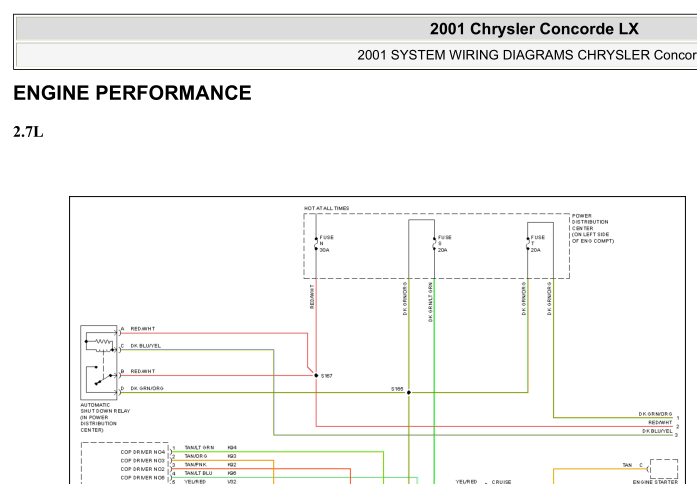Screen dimensions: 697x484
Task: Click the 'FUSE N 30A' label
Action: tap(327, 244)
